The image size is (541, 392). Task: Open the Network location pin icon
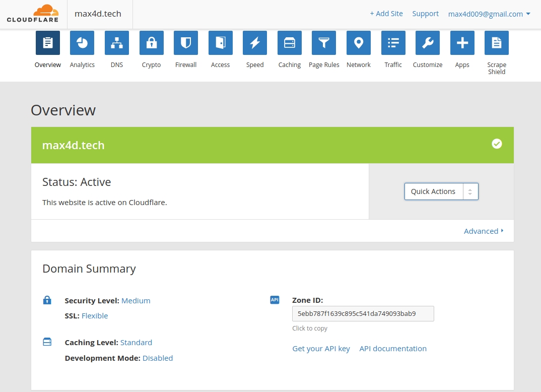click(359, 43)
